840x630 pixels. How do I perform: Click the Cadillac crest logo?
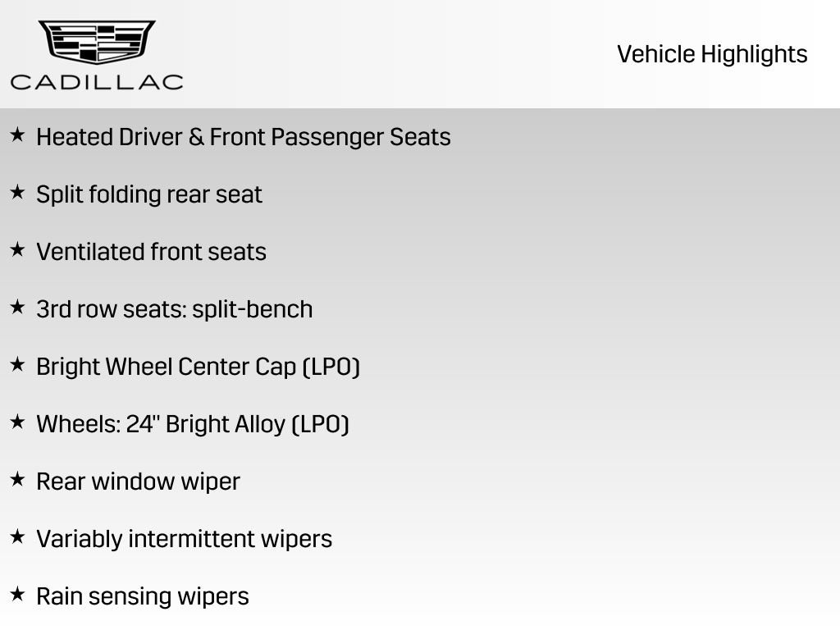(97, 41)
